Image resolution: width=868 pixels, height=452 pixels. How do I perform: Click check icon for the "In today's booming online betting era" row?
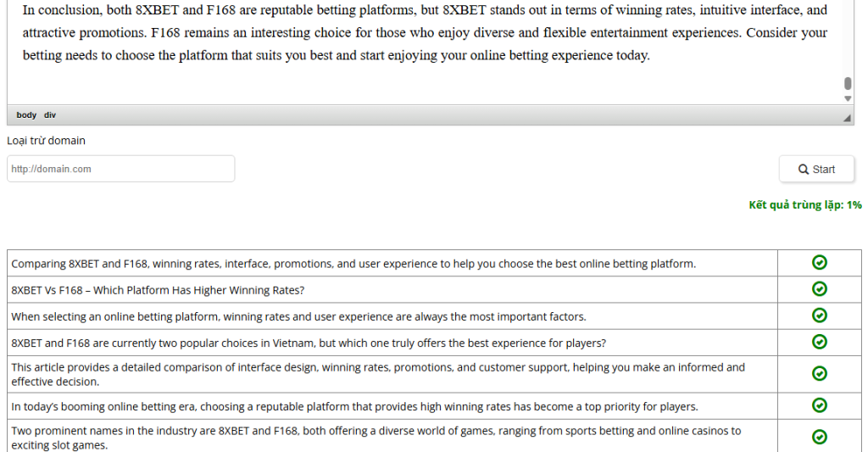pyautogui.click(x=819, y=405)
